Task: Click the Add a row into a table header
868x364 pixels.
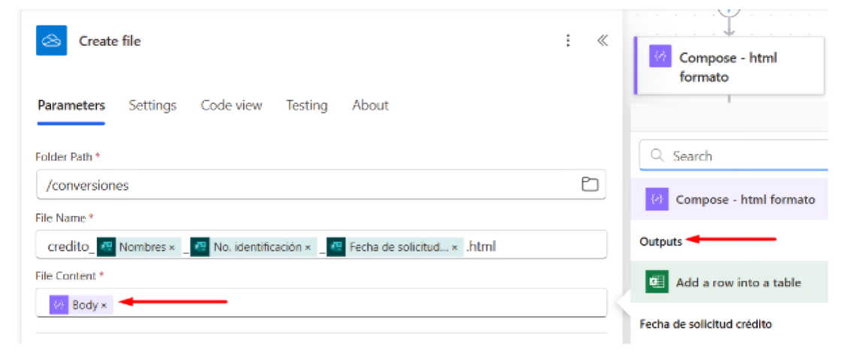Action: 730,282
